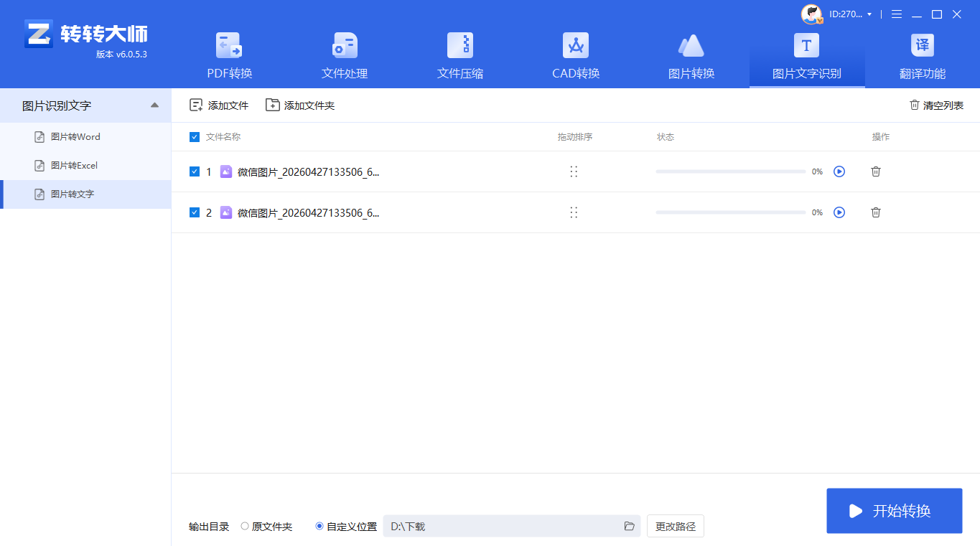Start converting file 1 with play icon

coord(839,171)
